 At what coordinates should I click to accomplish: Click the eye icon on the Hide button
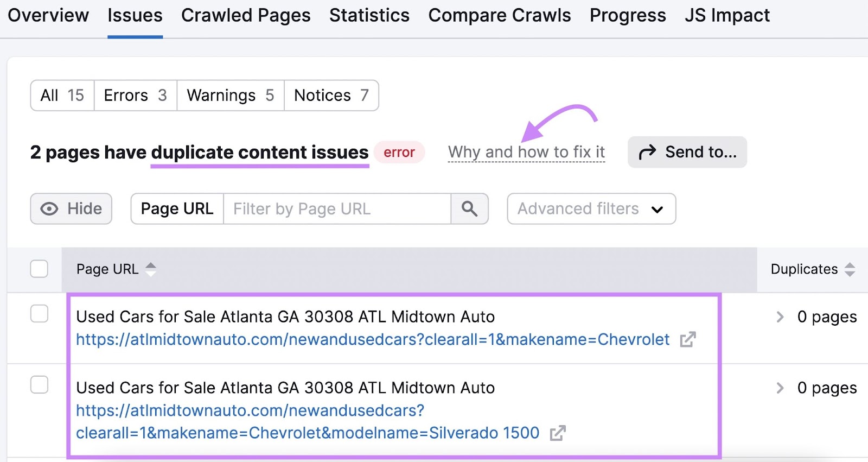(x=49, y=208)
